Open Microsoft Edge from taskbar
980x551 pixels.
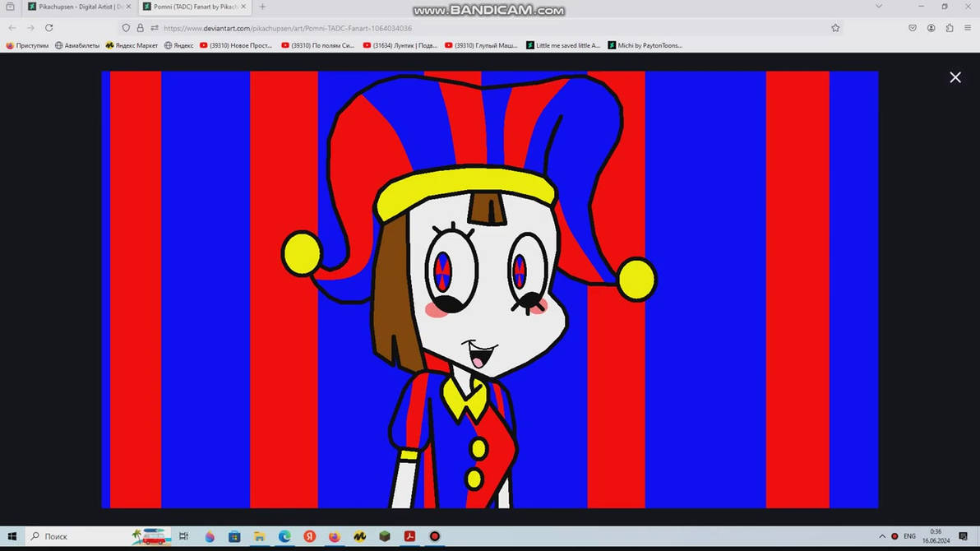point(284,536)
